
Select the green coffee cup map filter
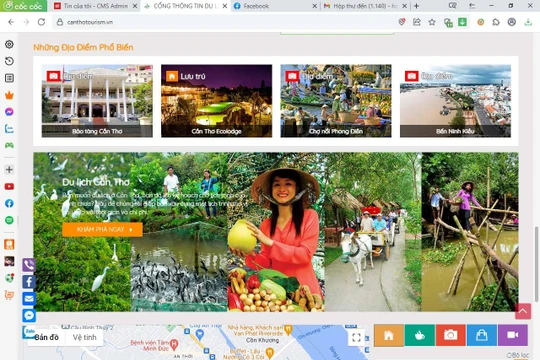(x=419, y=335)
